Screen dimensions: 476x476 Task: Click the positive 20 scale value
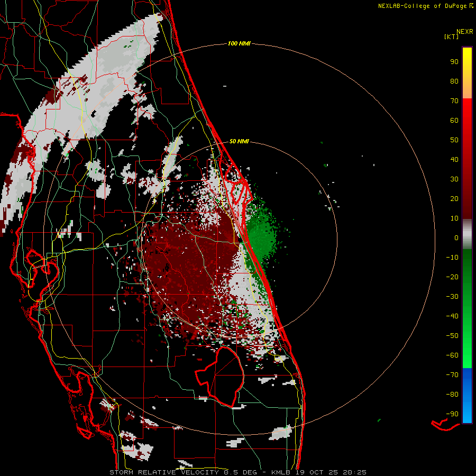[x=454, y=199]
